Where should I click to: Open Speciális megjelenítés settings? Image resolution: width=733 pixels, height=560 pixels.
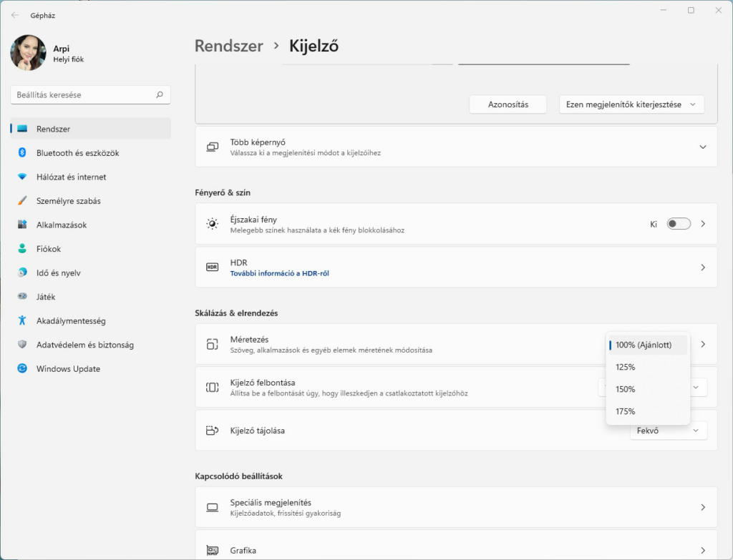coord(455,507)
